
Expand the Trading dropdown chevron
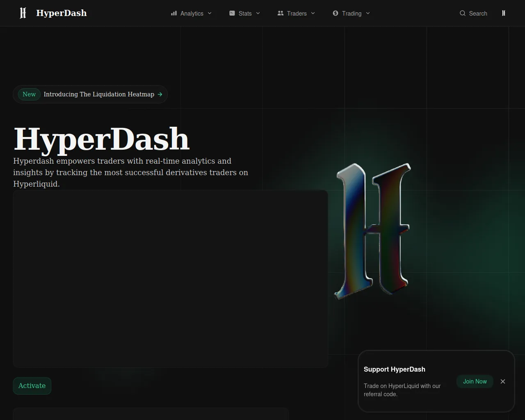click(x=368, y=13)
